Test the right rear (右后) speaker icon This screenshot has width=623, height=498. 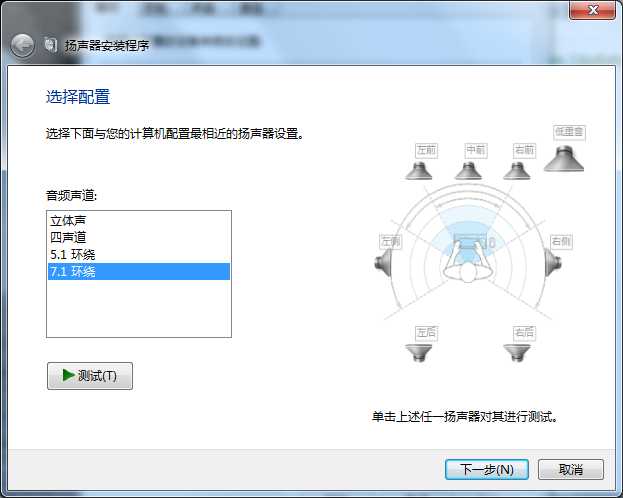(x=517, y=353)
